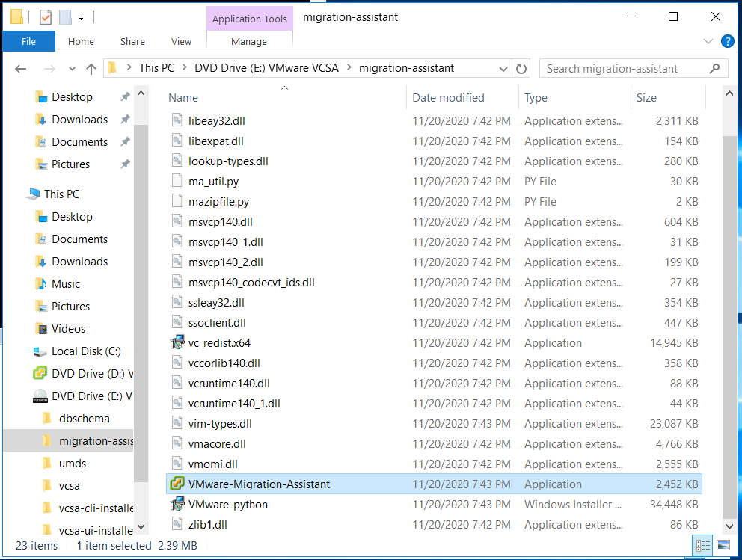Image resolution: width=742 pixels, height=560 pixels.
Task: Click the DVD Drive (D:) VMware icon
Action: tap(40, 373)
